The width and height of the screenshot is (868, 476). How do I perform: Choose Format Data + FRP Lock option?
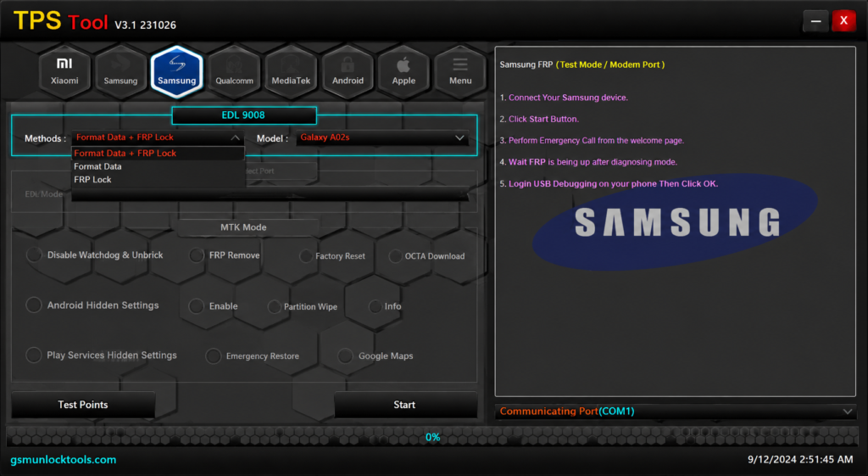(158, 153)
